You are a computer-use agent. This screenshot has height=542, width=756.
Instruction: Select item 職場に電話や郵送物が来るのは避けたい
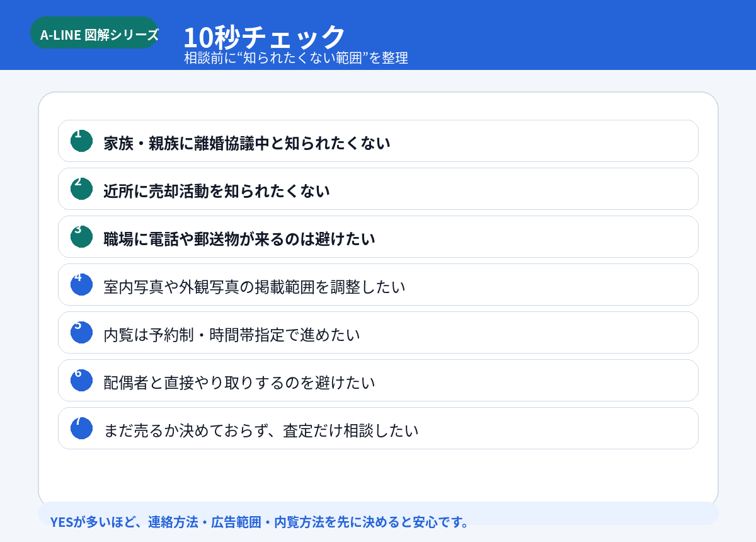pos(378,237)
